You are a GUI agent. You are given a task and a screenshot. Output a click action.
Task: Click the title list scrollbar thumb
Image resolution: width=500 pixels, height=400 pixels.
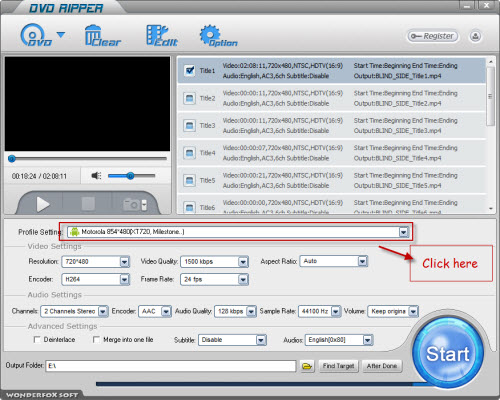490,96
